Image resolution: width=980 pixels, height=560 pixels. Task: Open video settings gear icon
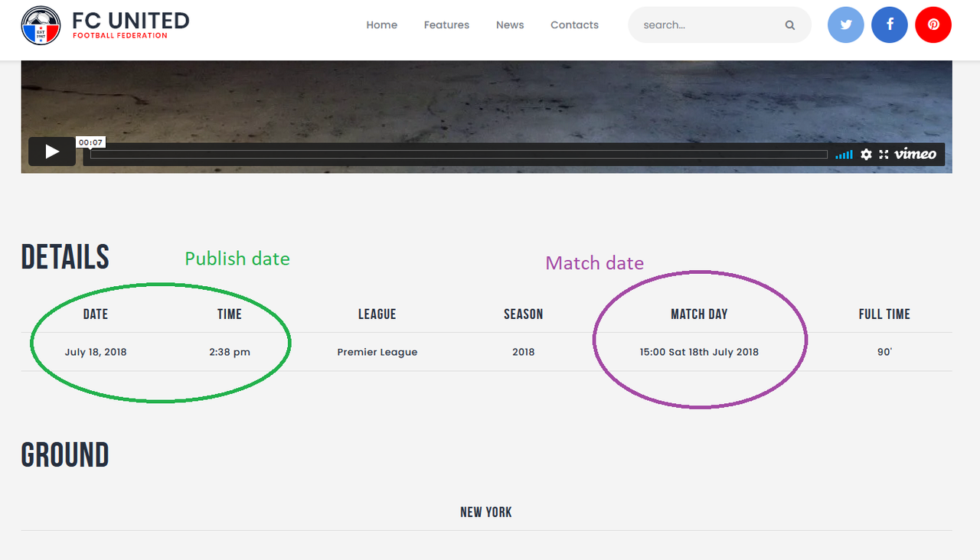coord(866,155)
